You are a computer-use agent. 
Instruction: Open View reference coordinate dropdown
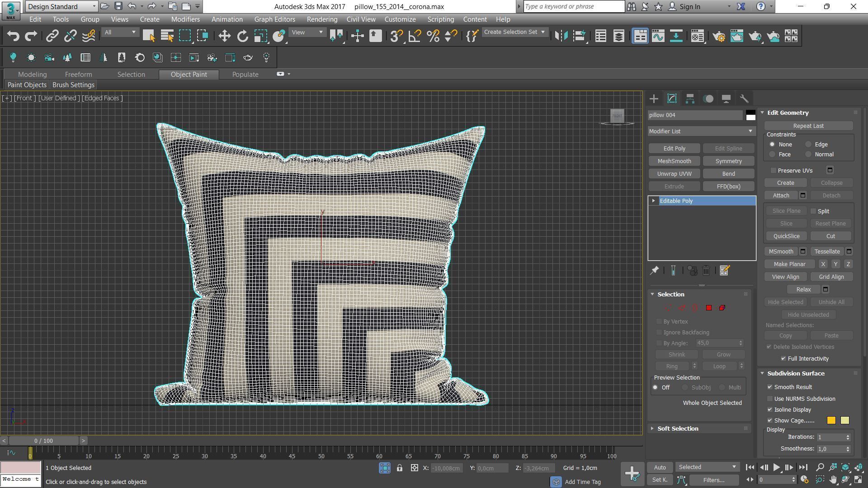coord(307,32)
